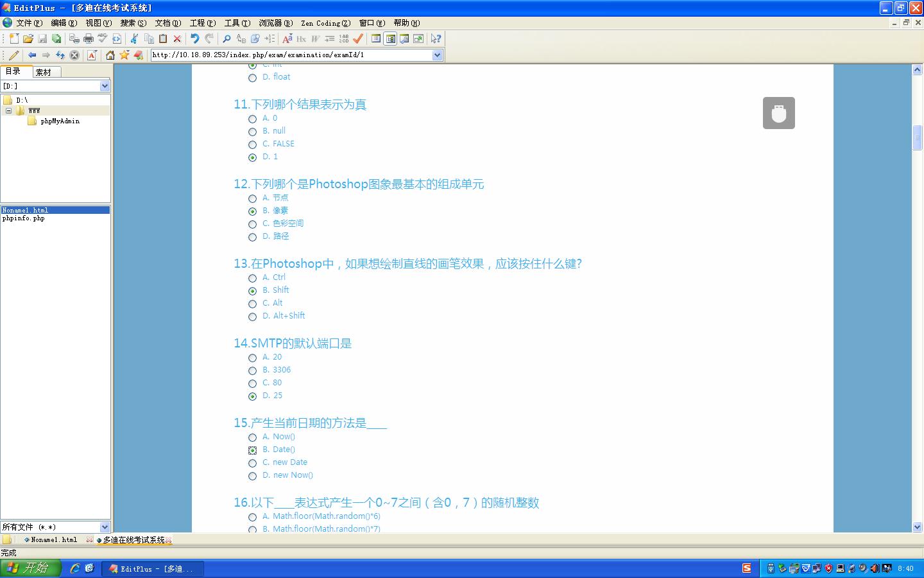Open the 浏览器(B) menu

(x=276, y=22)
